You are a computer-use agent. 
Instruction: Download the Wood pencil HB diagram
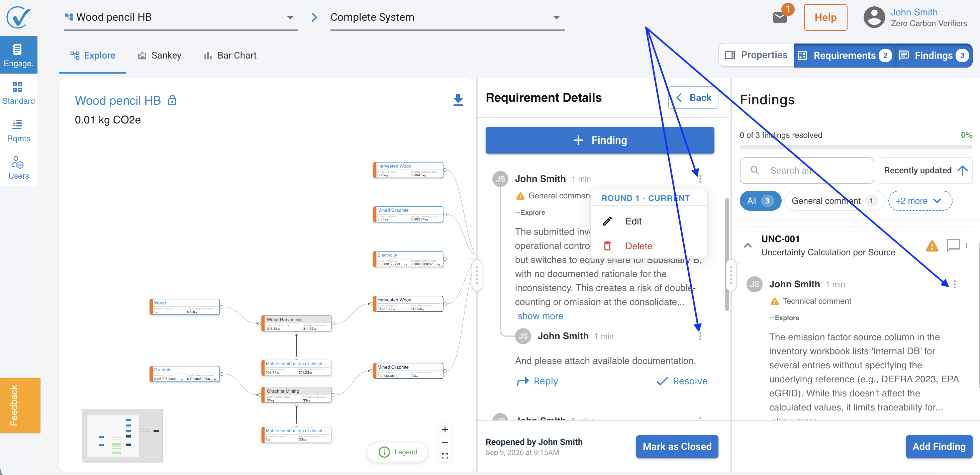[458, 100]
